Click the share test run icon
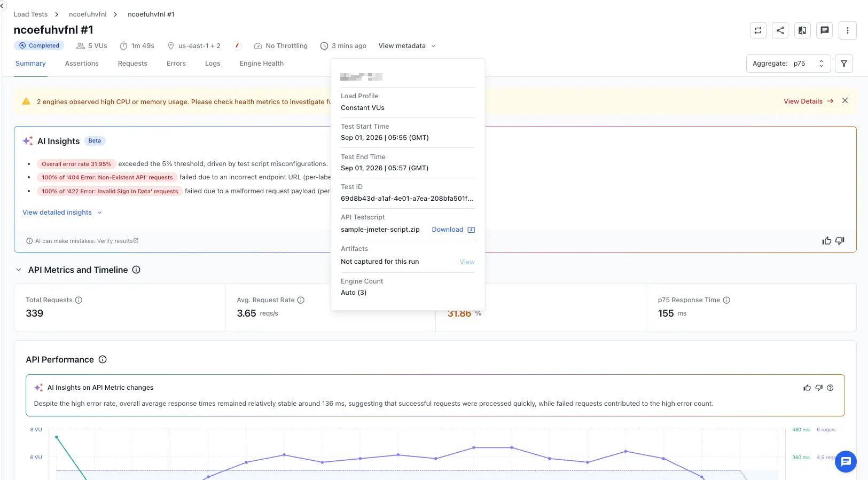Screen dimensions: 868x480 780,30
